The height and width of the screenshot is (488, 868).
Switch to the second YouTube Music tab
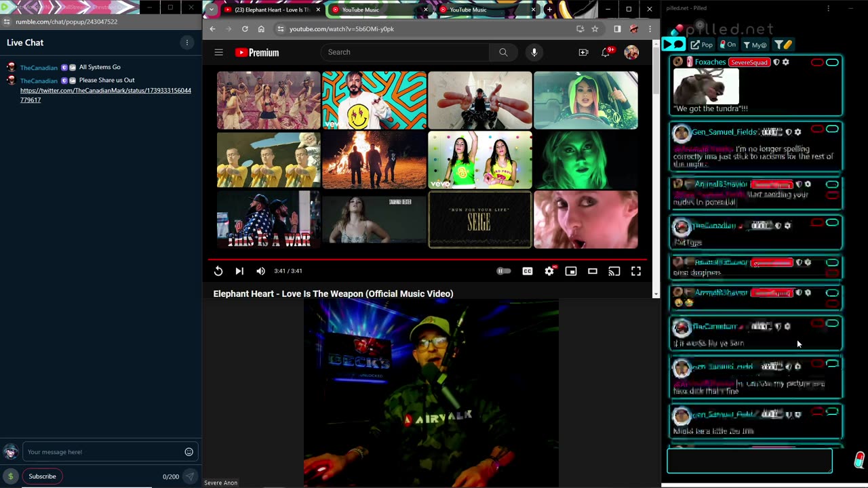[x=486, y=10]
